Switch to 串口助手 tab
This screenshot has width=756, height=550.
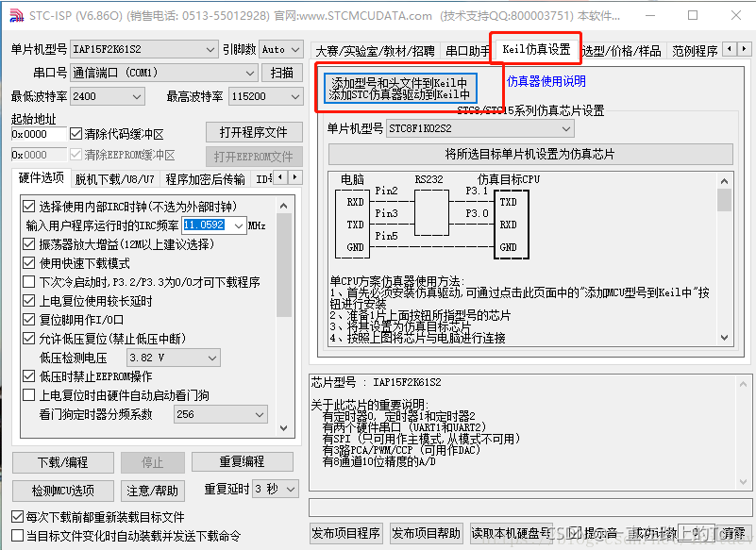click(x=466, y=51)
